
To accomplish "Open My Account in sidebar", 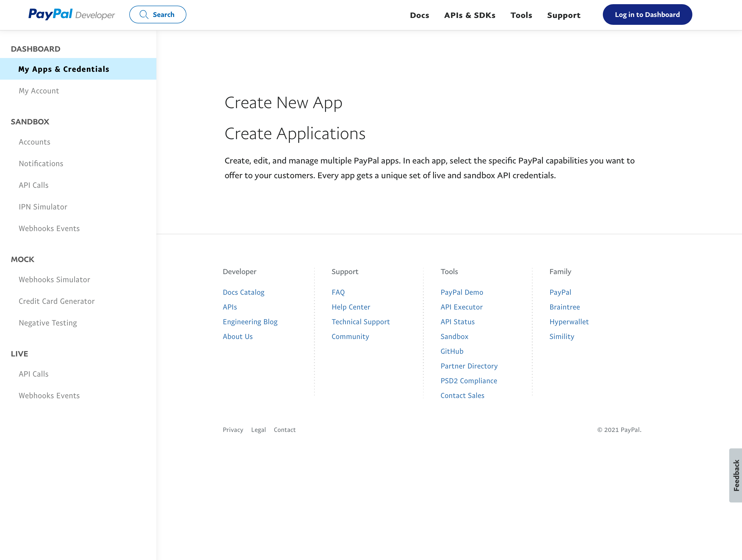I will point(39,91).
